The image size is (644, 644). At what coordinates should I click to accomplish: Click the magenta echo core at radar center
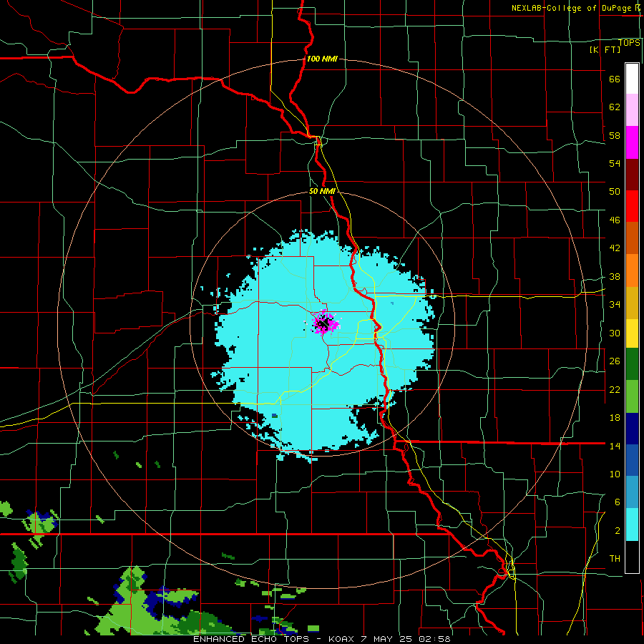[324, 323]
